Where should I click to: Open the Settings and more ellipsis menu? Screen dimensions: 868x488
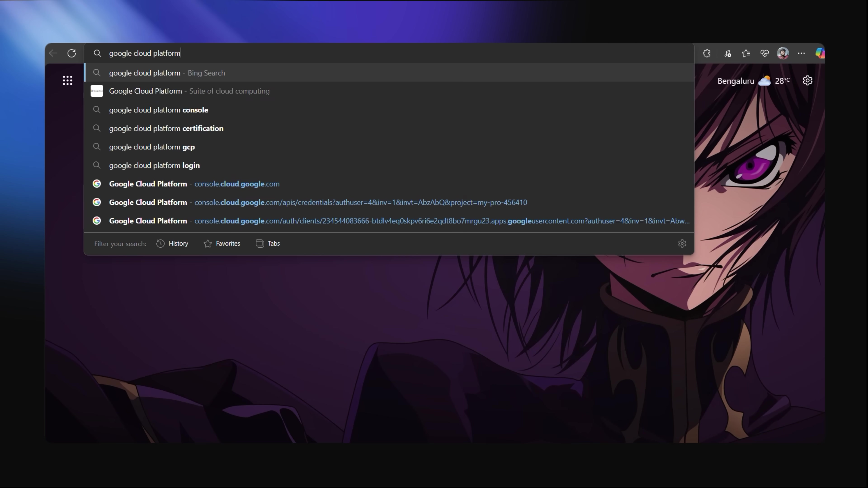[x=801, y=53]
